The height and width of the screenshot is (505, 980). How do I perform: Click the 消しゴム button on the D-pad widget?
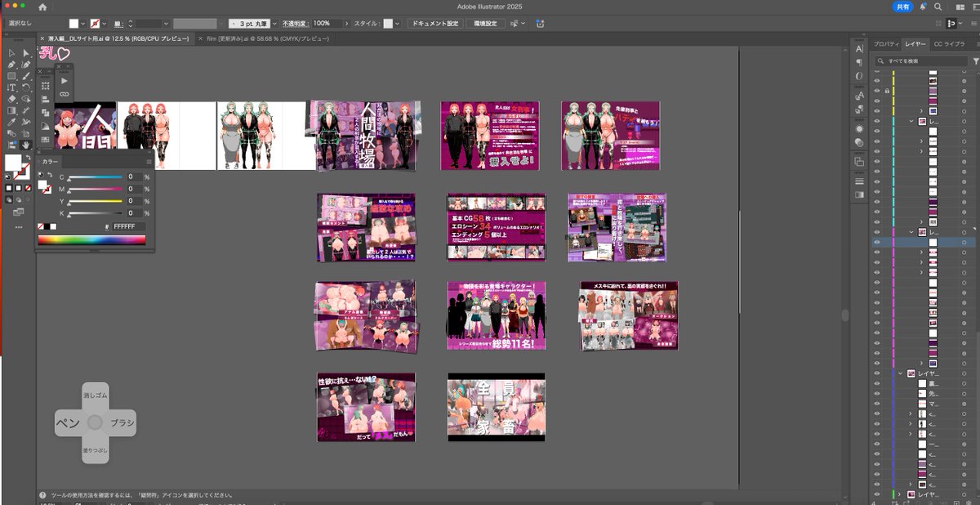(x=95, y=396)
